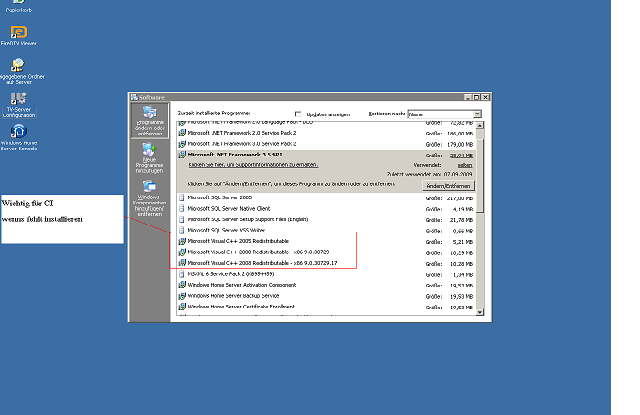Close the Software window
This screenshot has height=415, width=640.
tap(485, 97)
